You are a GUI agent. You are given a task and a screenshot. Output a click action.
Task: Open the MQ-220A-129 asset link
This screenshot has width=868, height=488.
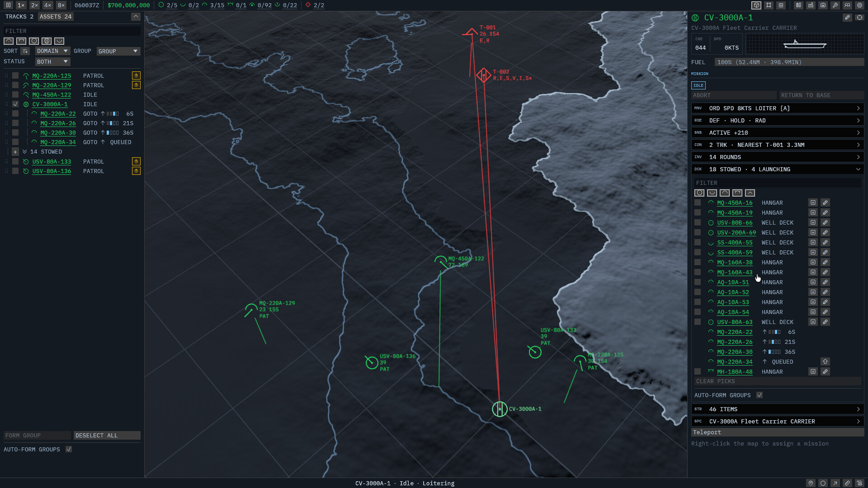pos(52,85)
